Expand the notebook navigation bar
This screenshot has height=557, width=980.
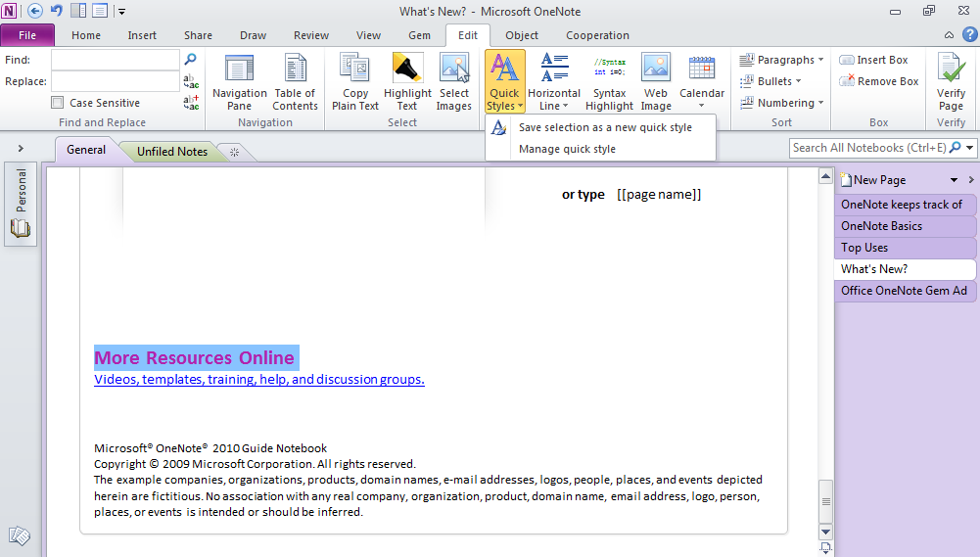[21, 148]
